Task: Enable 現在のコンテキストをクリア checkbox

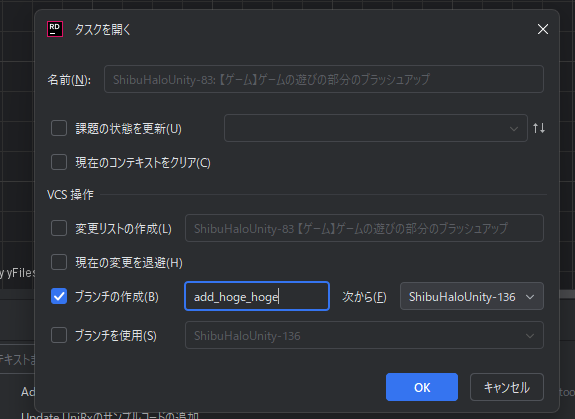Action: point(59,162)
